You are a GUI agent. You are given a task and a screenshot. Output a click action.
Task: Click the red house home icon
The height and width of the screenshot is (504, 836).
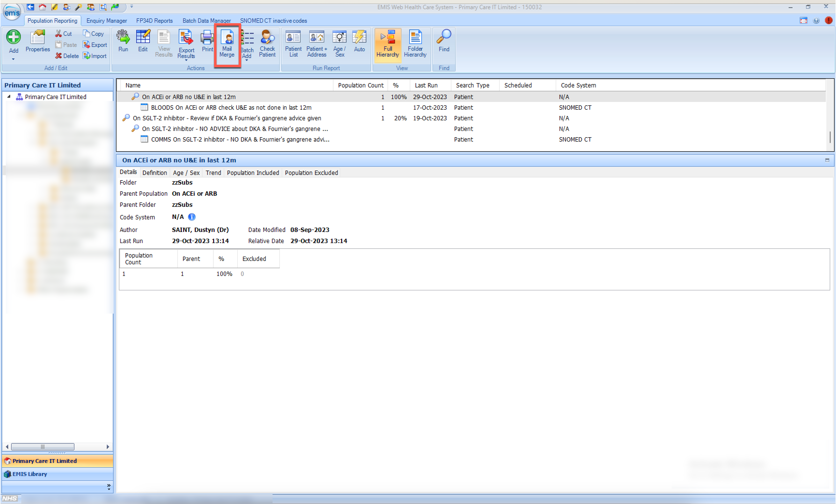coord(43,7)
